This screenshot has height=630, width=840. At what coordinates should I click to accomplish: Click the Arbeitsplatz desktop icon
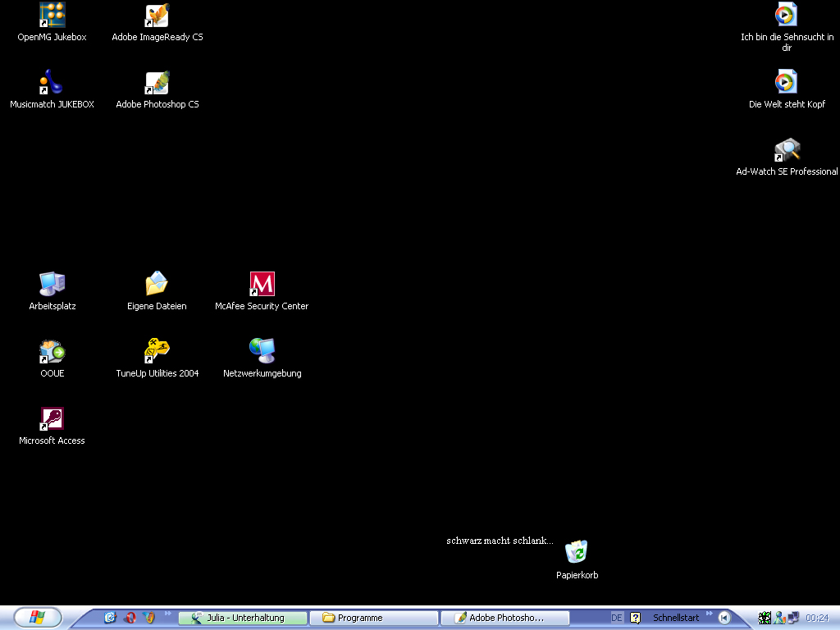(x=52, y=285)
